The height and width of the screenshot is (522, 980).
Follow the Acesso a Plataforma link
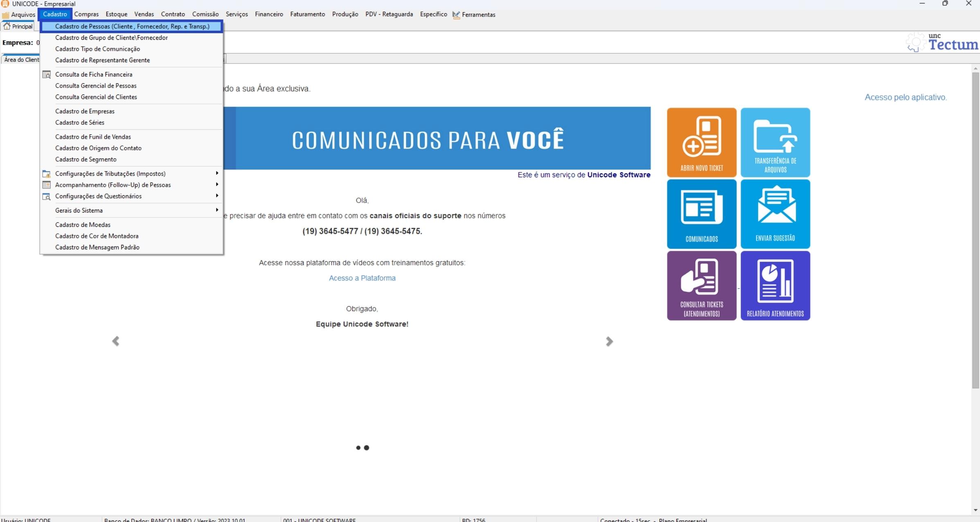click(x=362, y=278)
